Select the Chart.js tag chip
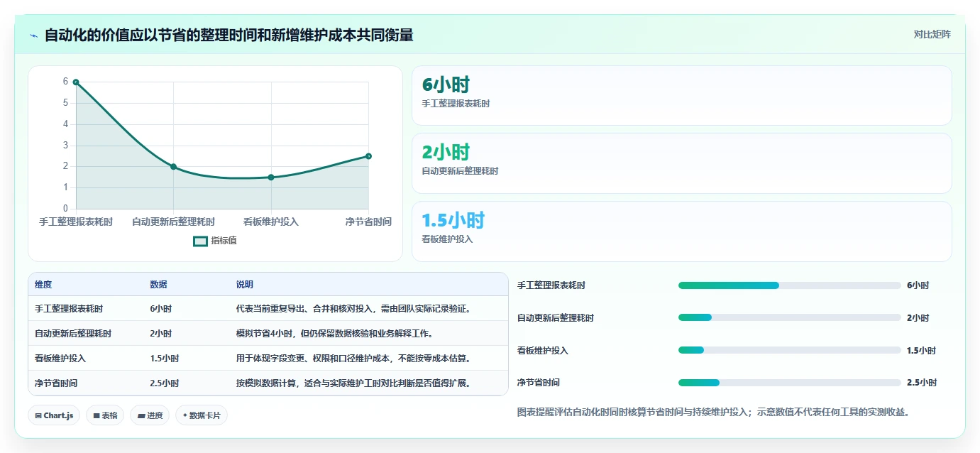 (x=54, y=415)
